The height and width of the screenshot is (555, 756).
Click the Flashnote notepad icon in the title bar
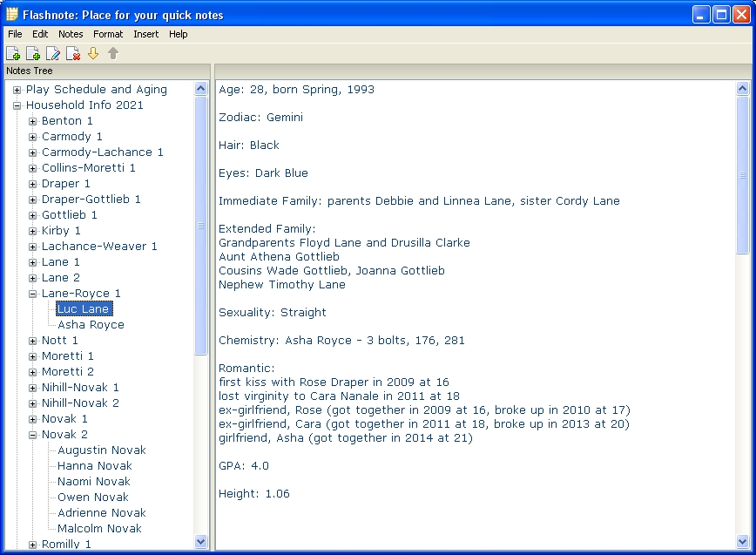[x=12, y=15]
